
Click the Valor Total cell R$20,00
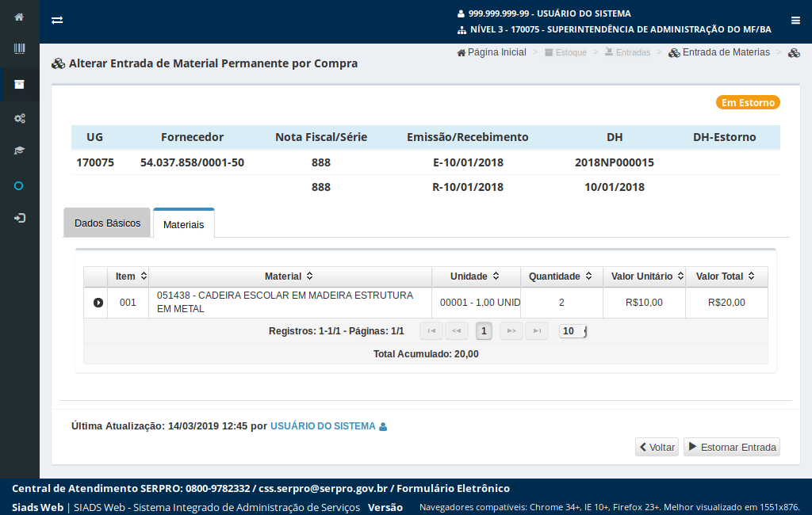pos(726,303)
